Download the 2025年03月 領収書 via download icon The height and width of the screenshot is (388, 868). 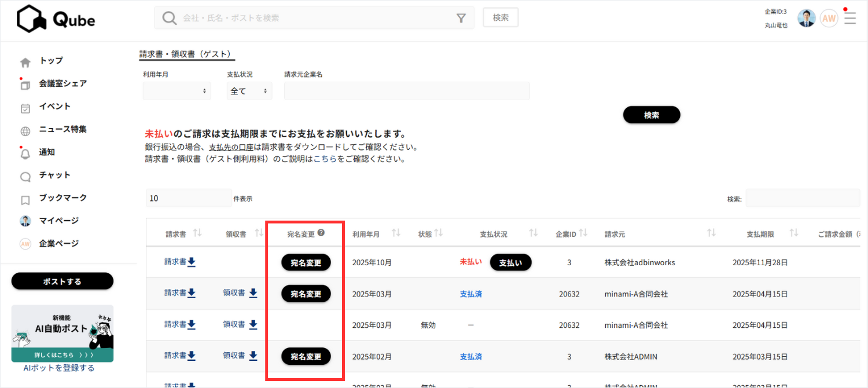tap(253, 293)
